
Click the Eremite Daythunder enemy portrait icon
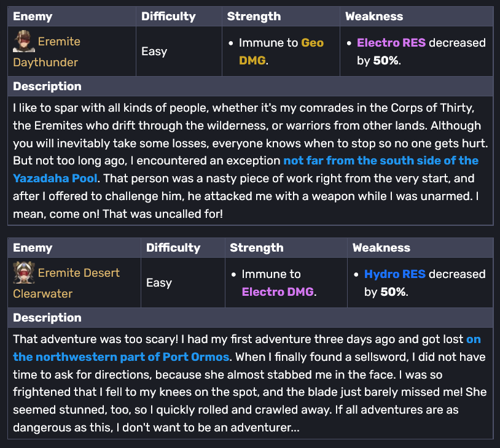tap(24, 42)
